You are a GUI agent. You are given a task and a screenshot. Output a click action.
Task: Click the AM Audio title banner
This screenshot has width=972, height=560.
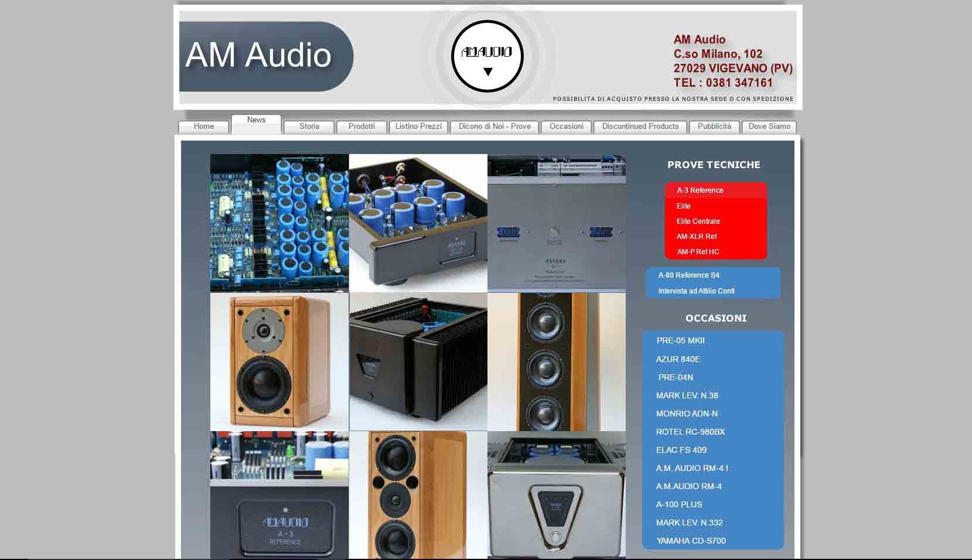[x=265, y=56]
